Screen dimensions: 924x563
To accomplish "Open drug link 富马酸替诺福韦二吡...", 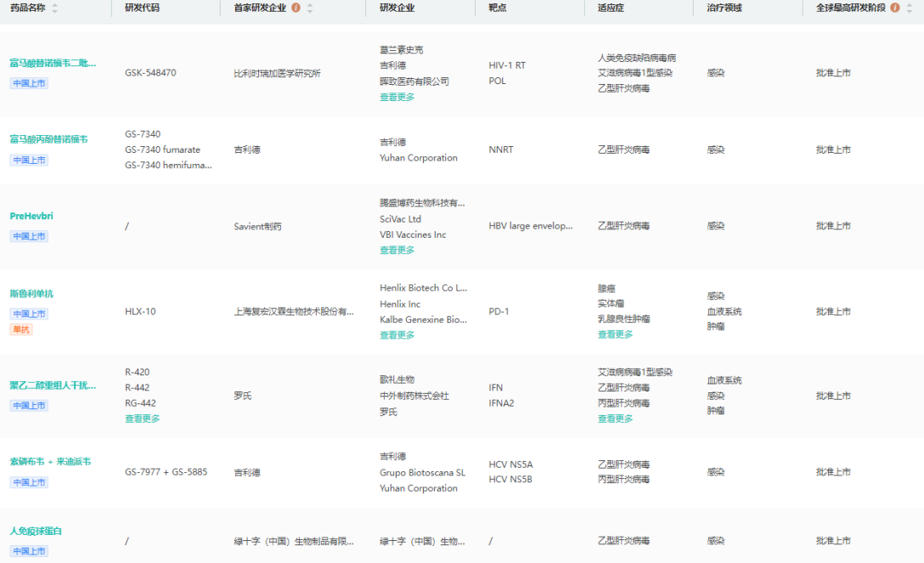I will coord(53,63).
